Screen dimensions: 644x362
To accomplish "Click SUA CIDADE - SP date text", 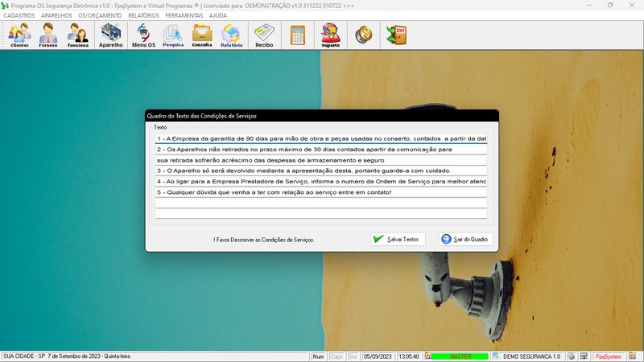I will [67, 356].
